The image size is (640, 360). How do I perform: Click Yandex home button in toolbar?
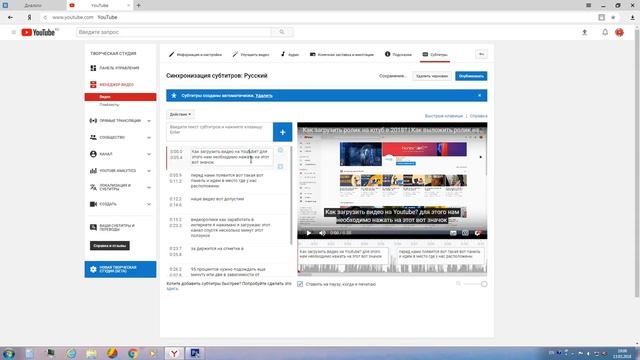click(29, 17)
